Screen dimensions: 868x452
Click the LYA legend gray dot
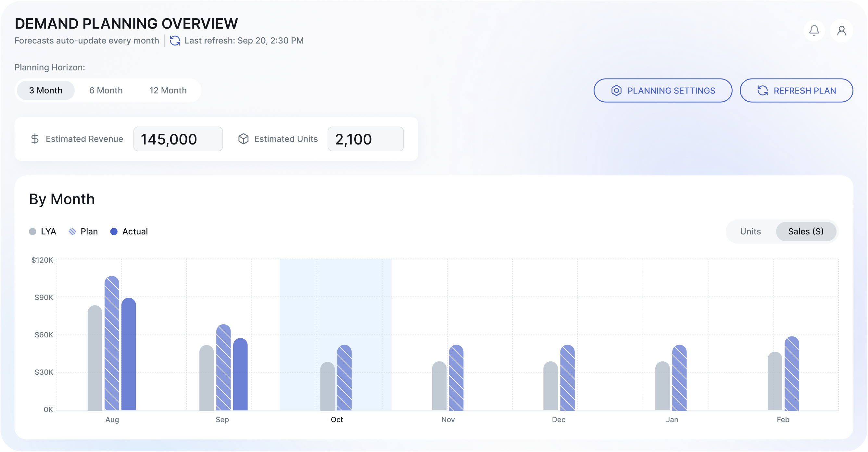click(33, 232)
